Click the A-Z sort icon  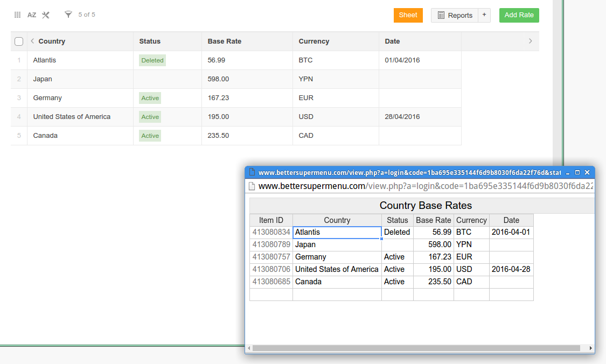(32, 15)
